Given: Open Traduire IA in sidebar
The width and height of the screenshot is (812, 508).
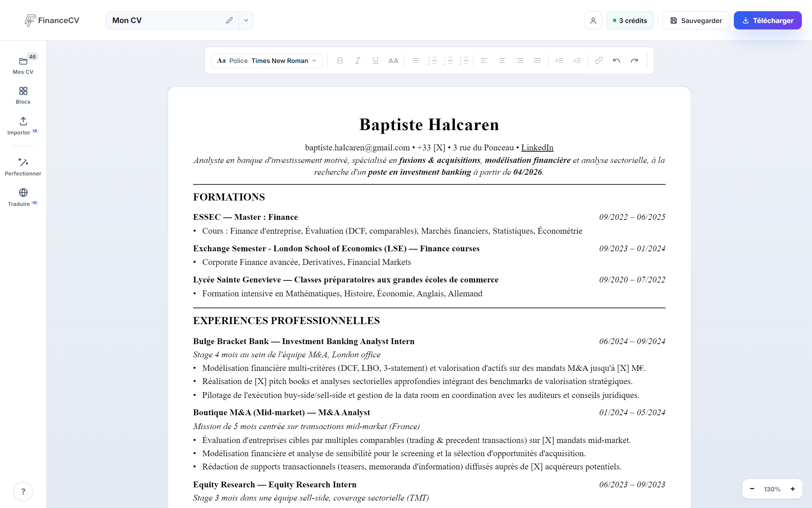Looking at the screenshot, I should tap(23, 197).
